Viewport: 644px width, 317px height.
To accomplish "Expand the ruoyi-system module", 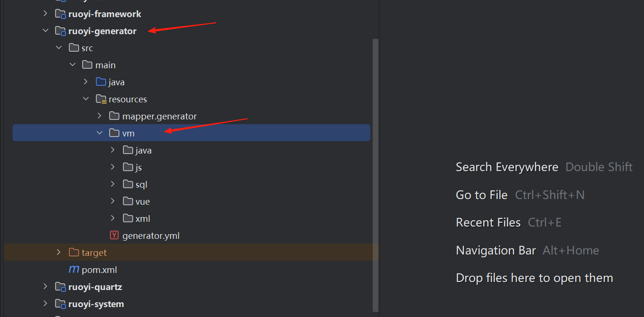I will pyautogui.click(x=46, y=304).
